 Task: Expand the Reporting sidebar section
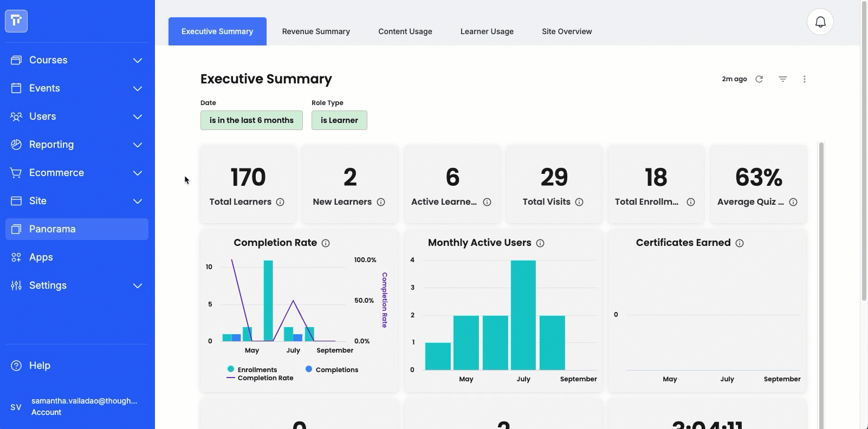(x=77, y=145)
